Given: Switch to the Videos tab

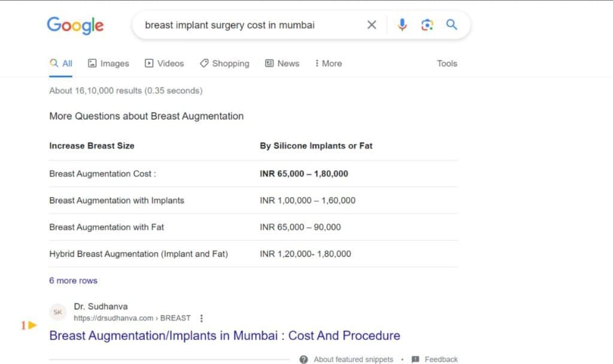Looking at the screenshot, I should pos(165,63).
